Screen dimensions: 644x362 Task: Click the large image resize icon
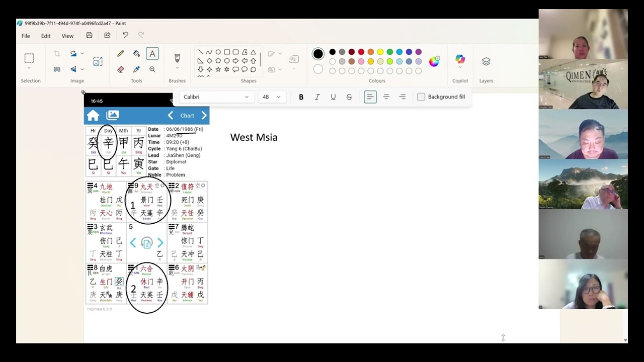click(98, 61)
